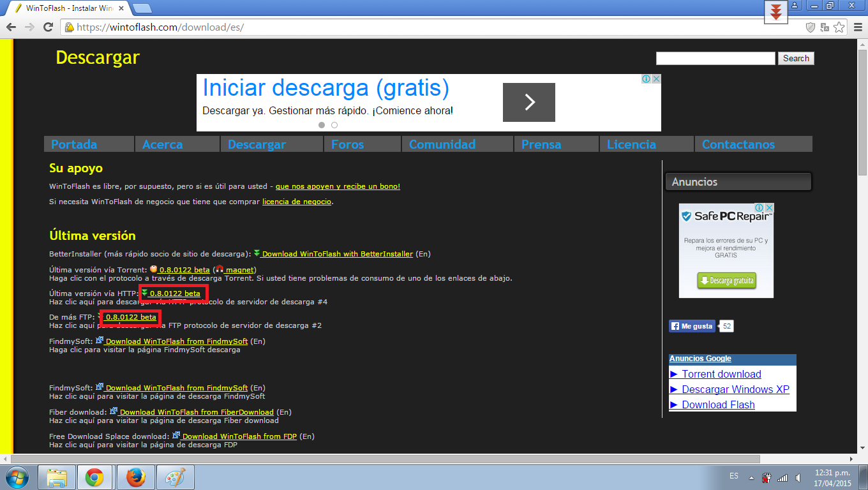The width and height of the screenshot is (868, 490).
Task: Close the SafePC Repair ad
Action: (x=769, y=208)
